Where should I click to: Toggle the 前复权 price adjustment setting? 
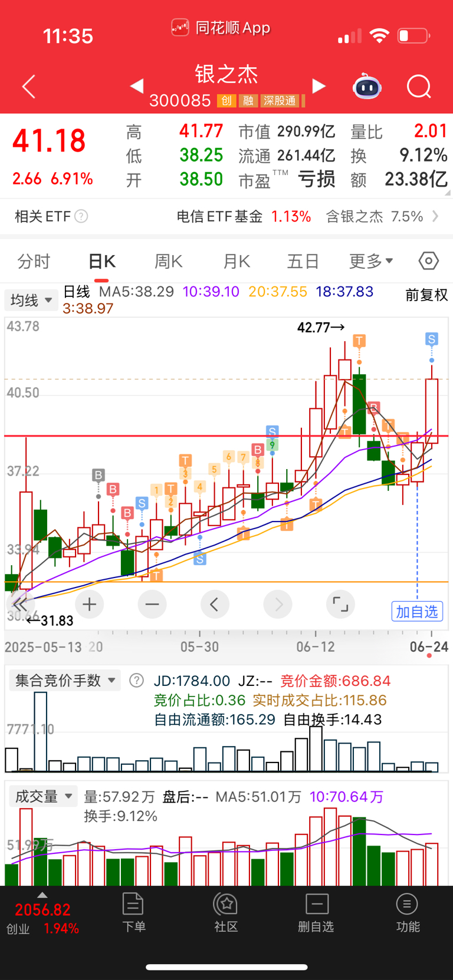[426, 295]
